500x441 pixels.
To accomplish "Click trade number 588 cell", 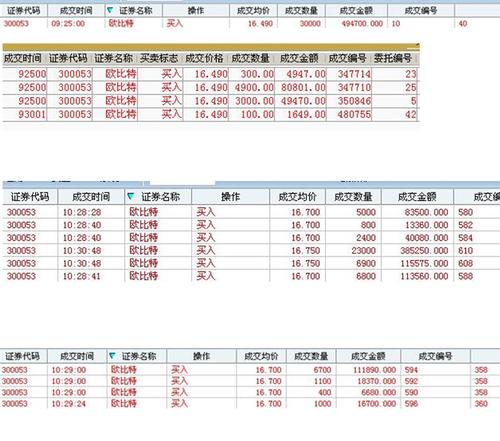I will point(465,276).
